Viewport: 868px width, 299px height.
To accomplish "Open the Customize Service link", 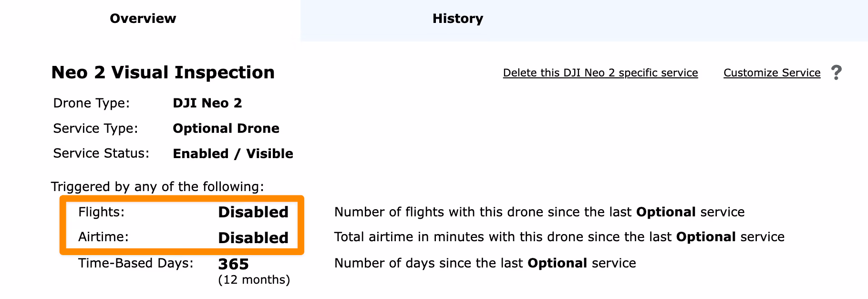I will click(x=772, y=73).
